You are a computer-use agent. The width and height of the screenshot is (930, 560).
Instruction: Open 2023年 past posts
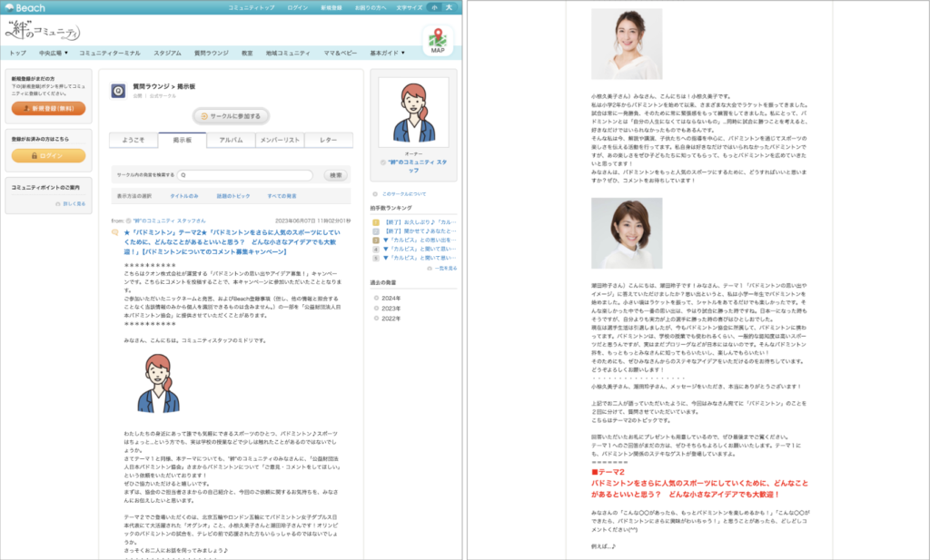(x=391, y=309)
